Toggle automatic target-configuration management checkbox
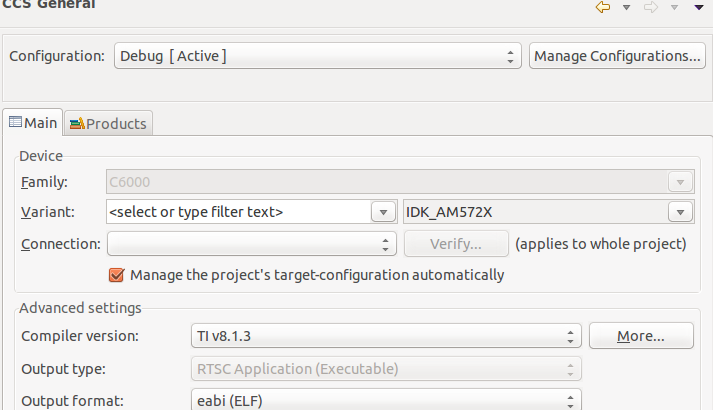The image size is (713, 410). click(x=116, y=274)
